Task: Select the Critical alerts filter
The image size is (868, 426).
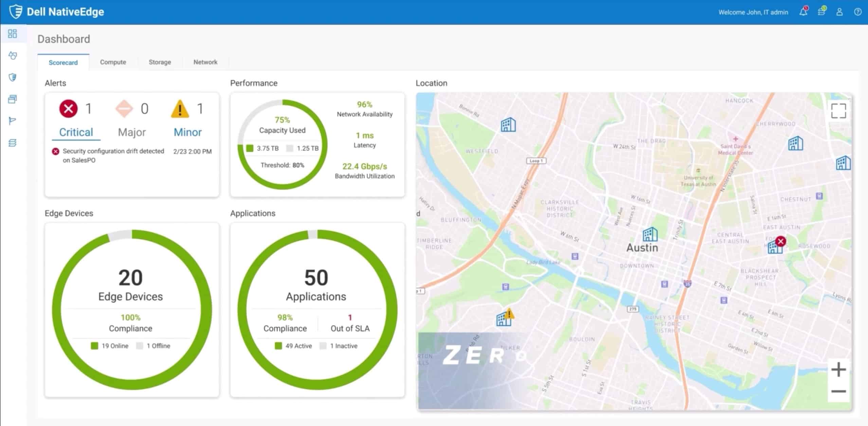Action: [76, 132]
